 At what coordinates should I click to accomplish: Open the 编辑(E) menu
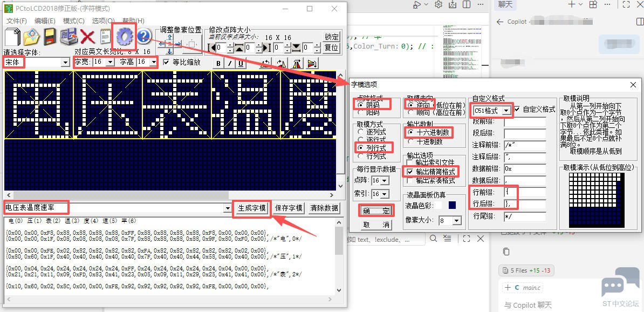point(45,21)
